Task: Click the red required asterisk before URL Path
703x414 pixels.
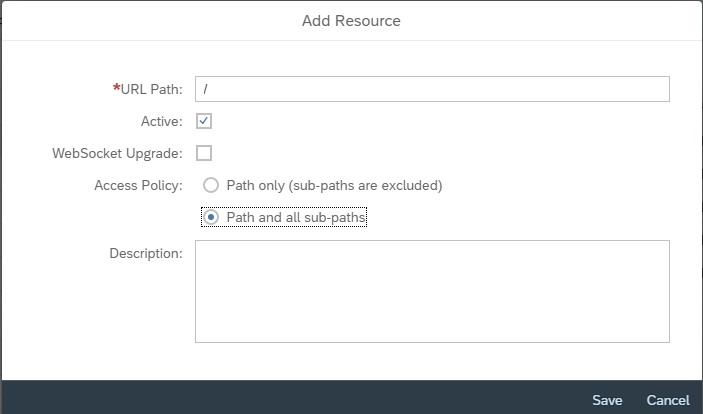Action: tap(117, 87)
